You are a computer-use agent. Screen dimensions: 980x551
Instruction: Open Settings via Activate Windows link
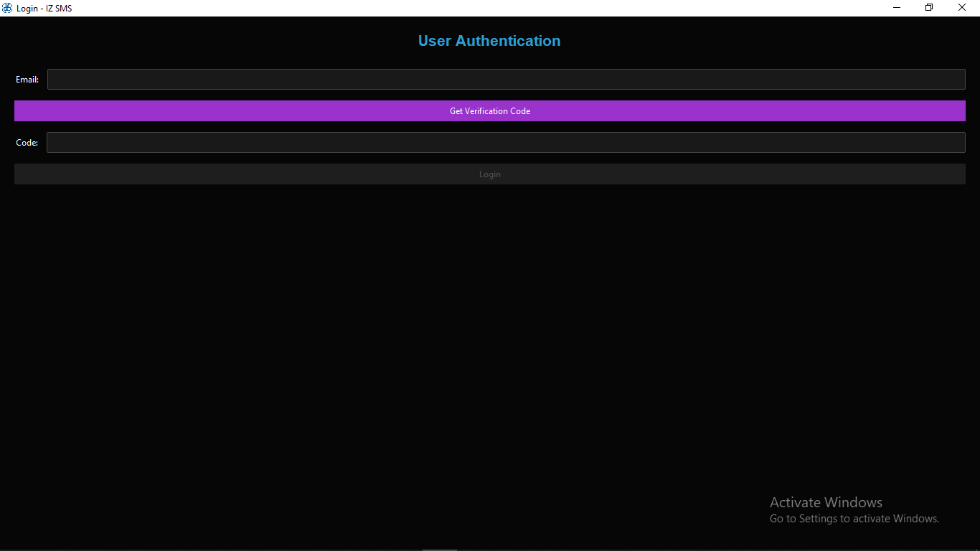coord(854,518)
